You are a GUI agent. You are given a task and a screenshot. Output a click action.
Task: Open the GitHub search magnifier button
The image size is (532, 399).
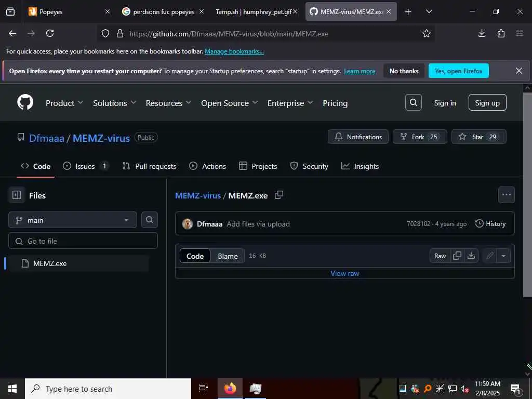click(x=413, y=102)
